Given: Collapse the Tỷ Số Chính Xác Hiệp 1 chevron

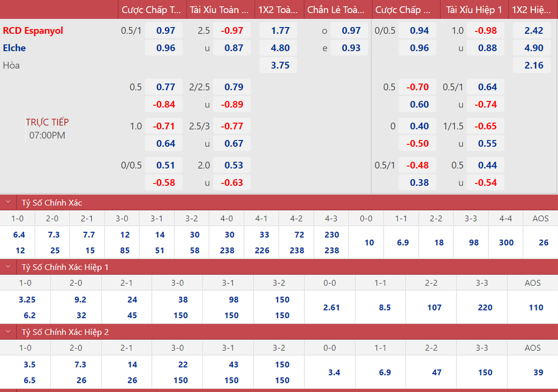Looking at the screenshot, I should coord(8,267).
